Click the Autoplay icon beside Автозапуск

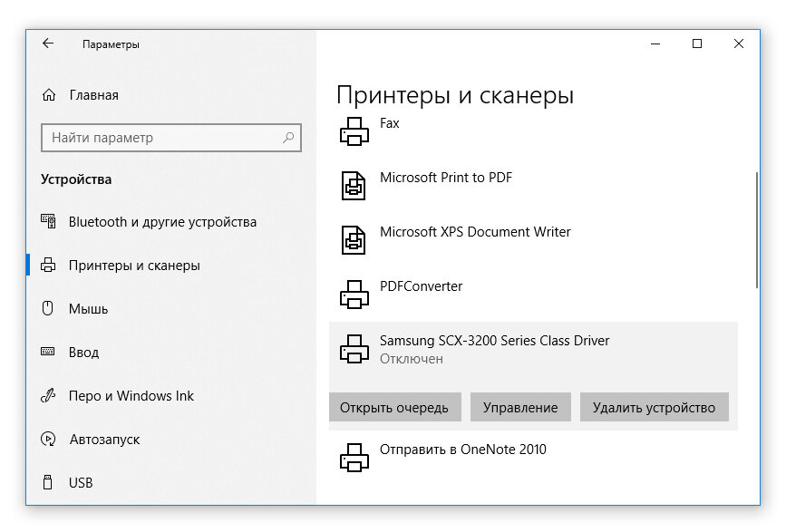pyautogui.click(x=48, y=439)
